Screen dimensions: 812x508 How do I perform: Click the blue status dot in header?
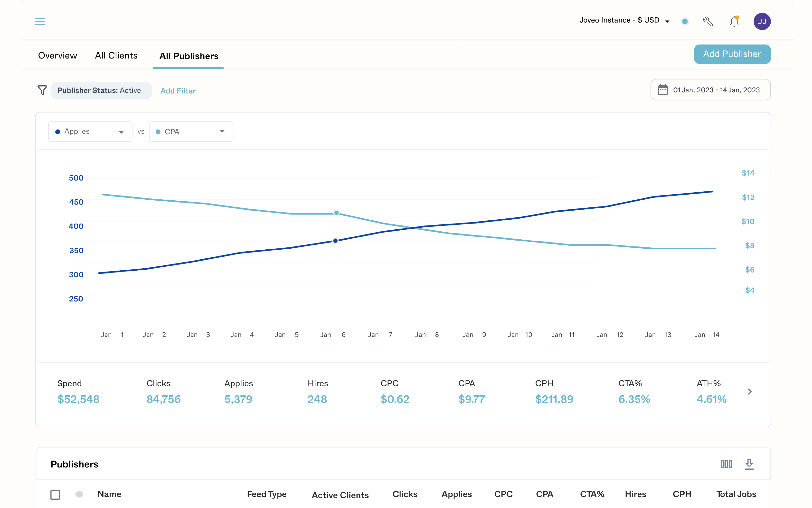(x=685, y=21)
